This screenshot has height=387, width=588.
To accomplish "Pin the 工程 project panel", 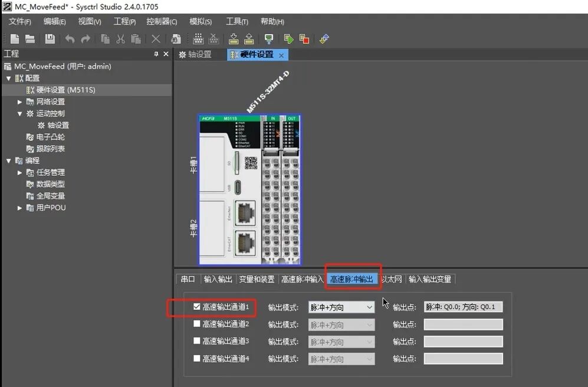I will [x=156, y=54].
